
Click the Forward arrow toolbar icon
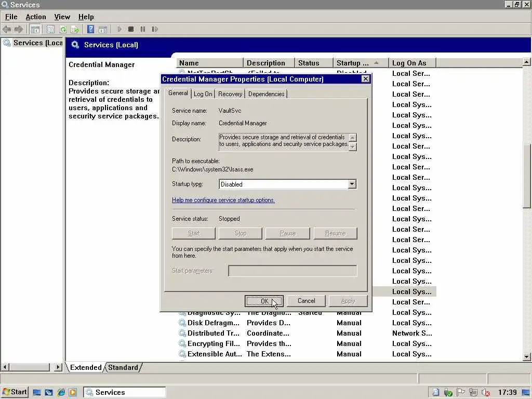[x=18, y=29]
